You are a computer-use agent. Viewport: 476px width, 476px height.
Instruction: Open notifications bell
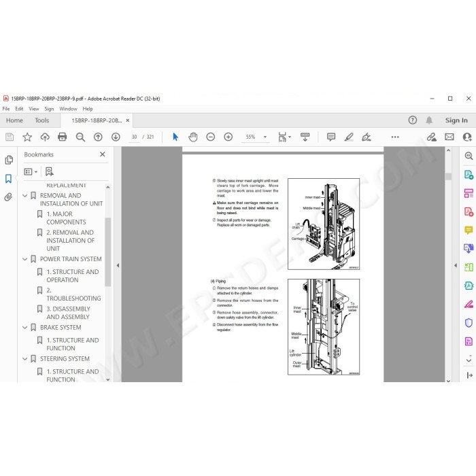click(x=429, y=120)
